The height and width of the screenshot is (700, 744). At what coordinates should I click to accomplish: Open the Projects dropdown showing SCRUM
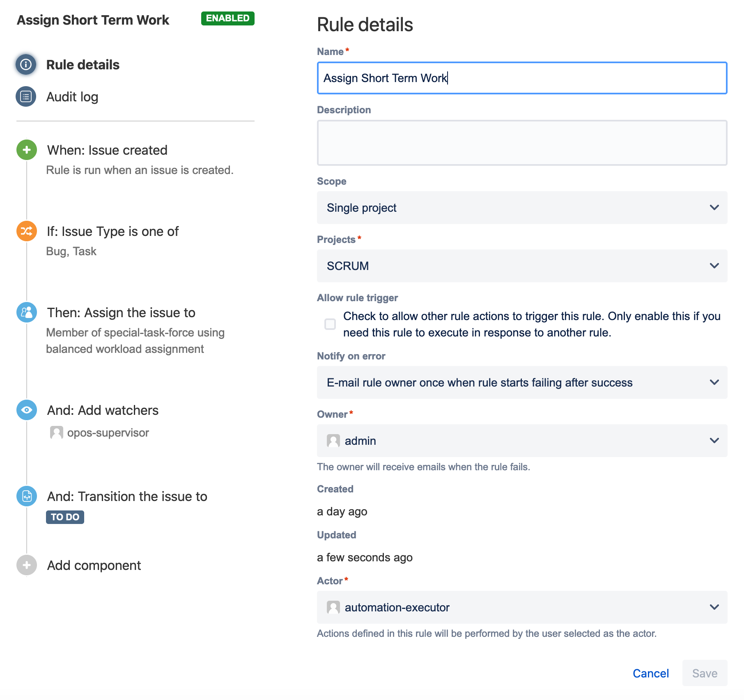click(521, 266)
